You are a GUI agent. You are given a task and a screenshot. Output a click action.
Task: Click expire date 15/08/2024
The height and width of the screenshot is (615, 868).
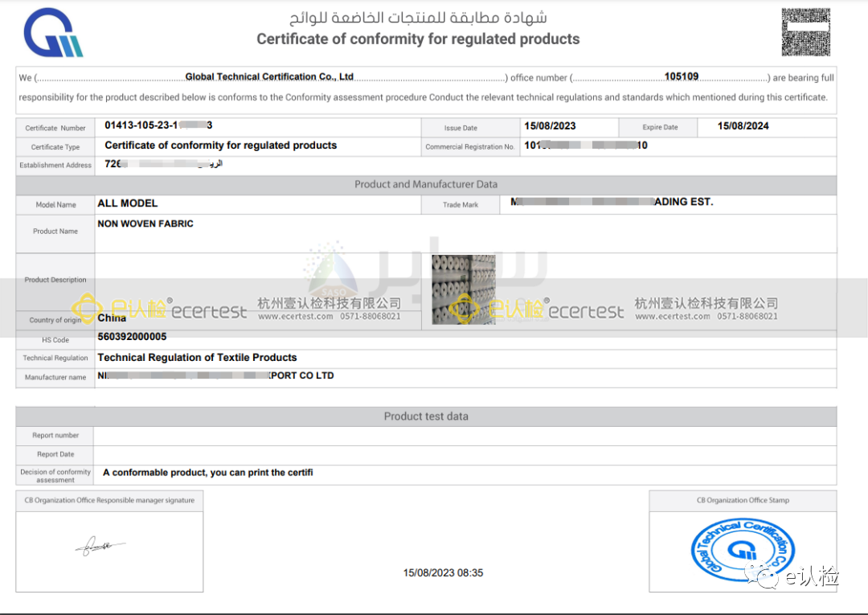point(743,126)
